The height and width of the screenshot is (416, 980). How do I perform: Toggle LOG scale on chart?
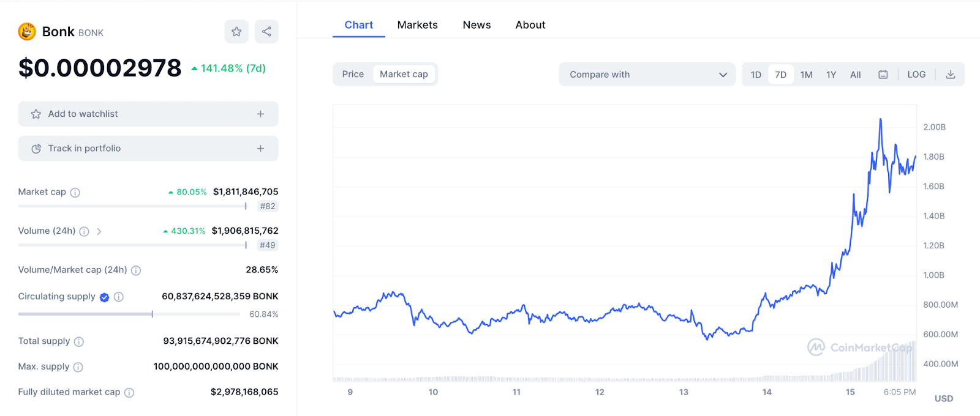(916, 75)
